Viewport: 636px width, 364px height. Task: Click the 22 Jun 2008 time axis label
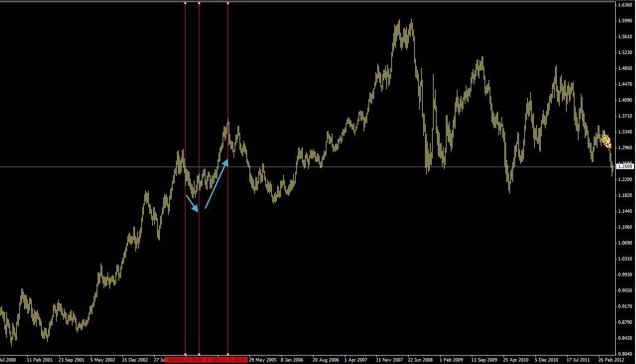click(x=421, y=360)
